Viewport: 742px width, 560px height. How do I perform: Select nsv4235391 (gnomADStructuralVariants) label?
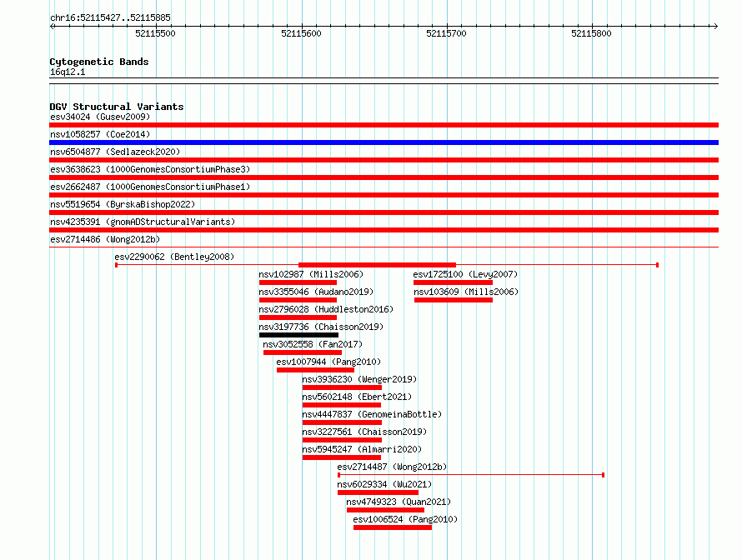coord(143,222)
